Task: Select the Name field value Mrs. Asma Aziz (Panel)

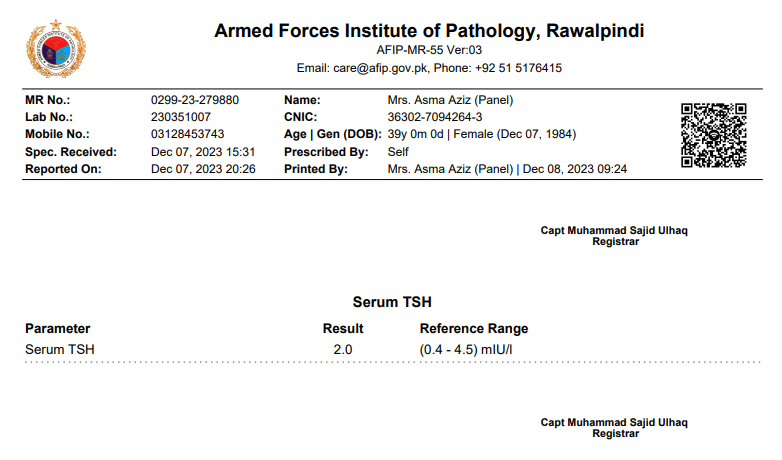Action: point(450,100)
